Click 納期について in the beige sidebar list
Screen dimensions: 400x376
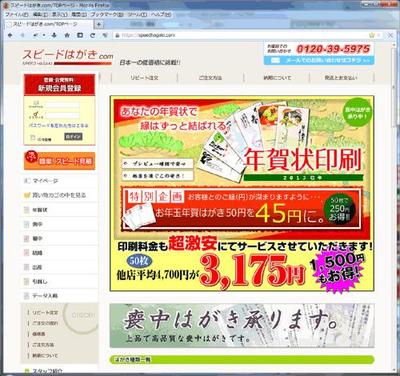45,356
